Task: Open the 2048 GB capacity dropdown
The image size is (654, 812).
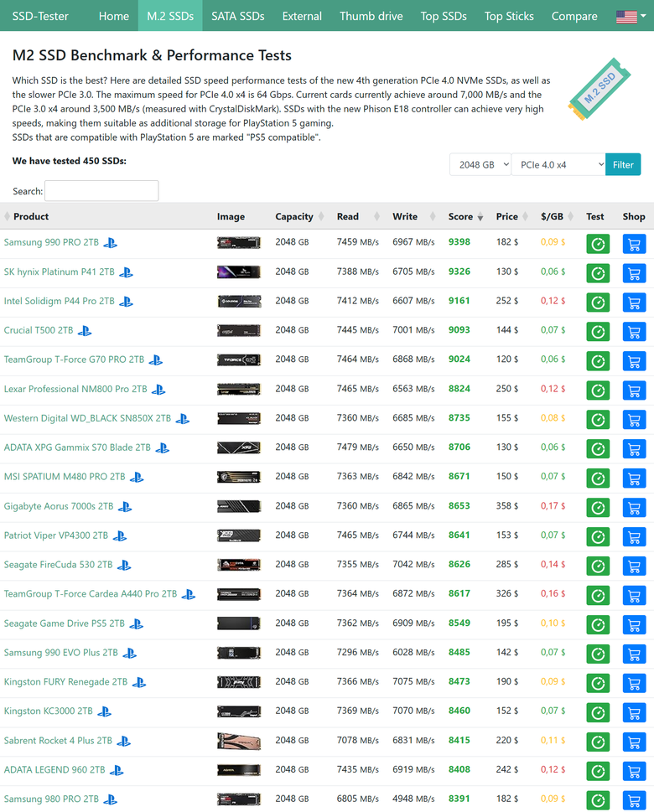Action: (480, 165)
